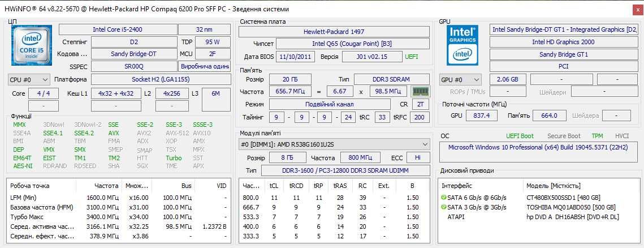644x248 pixels.
Task: Click the green memory module icon
Action: tap(420, 91)
